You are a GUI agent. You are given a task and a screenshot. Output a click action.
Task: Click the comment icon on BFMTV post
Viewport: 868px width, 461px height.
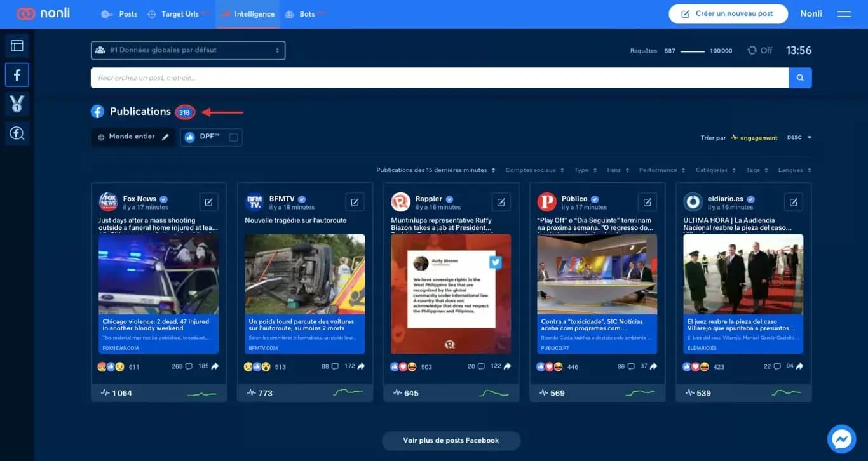(334, 366)
